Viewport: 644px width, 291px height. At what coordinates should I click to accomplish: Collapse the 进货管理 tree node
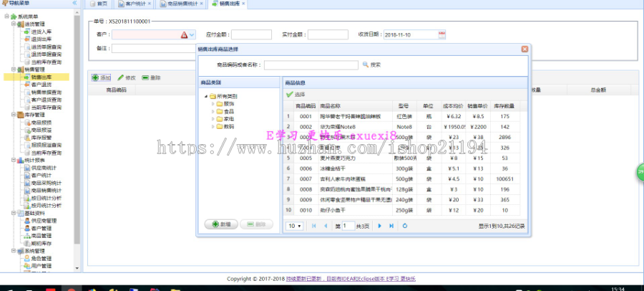click(13, 24)
